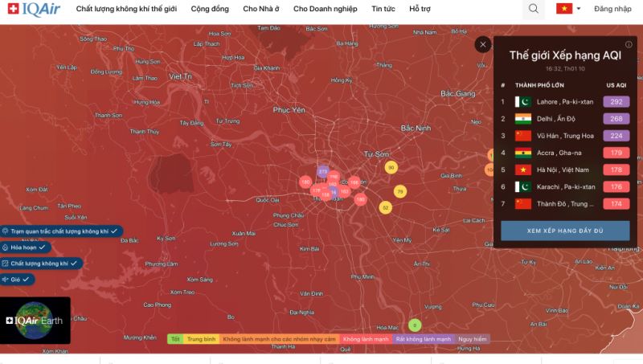This screenshot has width=643, height=364.
Task: Click Vietnam flag in Hà Nội row
Action: pos(523,170)
